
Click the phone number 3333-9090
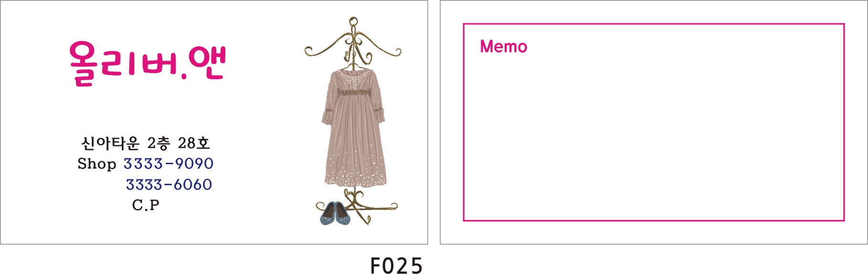[169, 164]
